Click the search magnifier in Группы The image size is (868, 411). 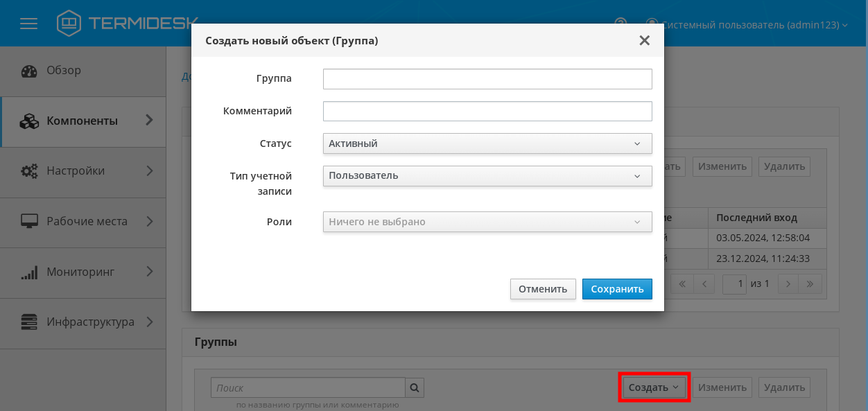(415, 387)
